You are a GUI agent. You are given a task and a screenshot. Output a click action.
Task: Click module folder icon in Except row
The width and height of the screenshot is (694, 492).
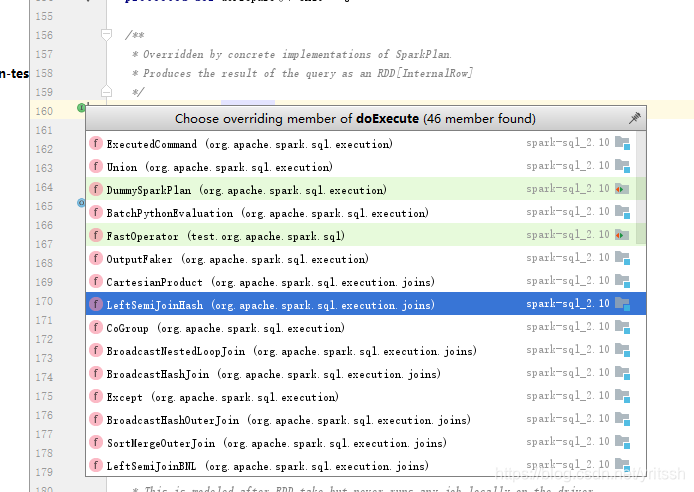pos(622,396)
